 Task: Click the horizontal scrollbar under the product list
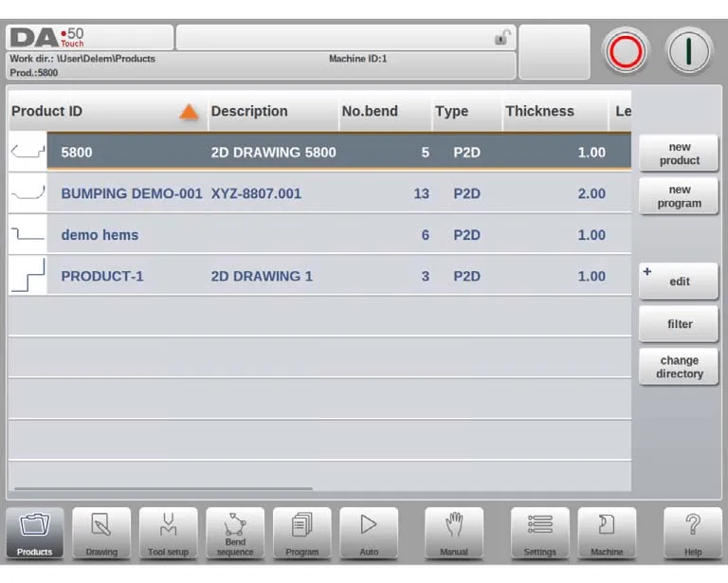161,489
